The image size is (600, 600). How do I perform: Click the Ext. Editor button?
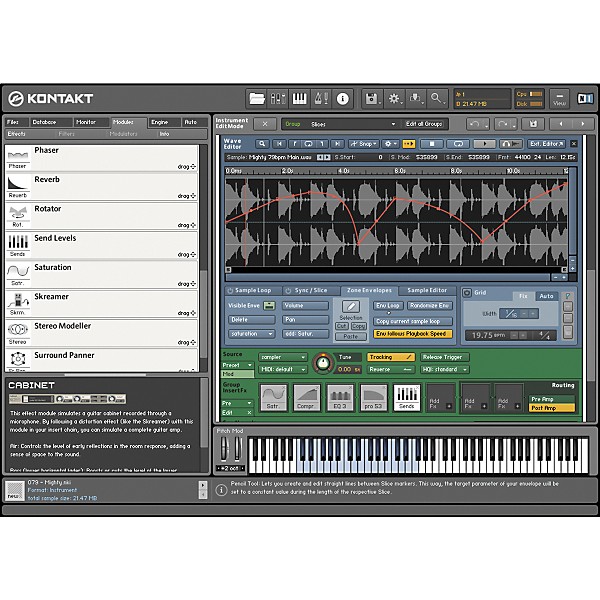[546, 144]
